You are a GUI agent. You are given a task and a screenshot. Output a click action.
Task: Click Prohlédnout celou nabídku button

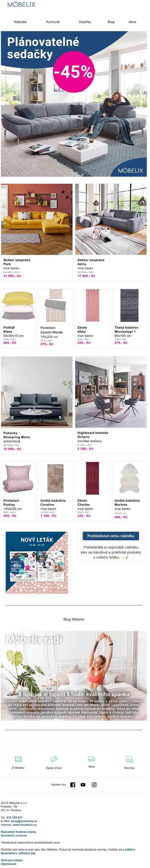(111, 536)
